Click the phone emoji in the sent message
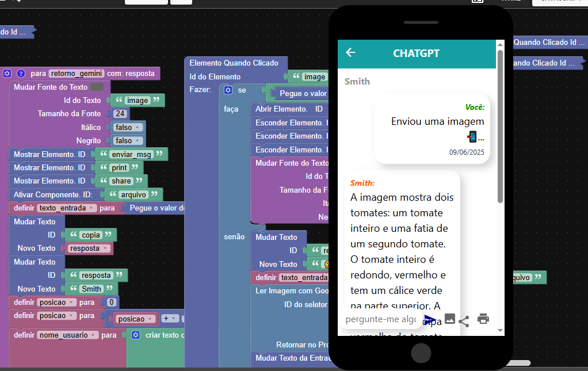Screen dimensions: 588x371 tap(472, 137)
